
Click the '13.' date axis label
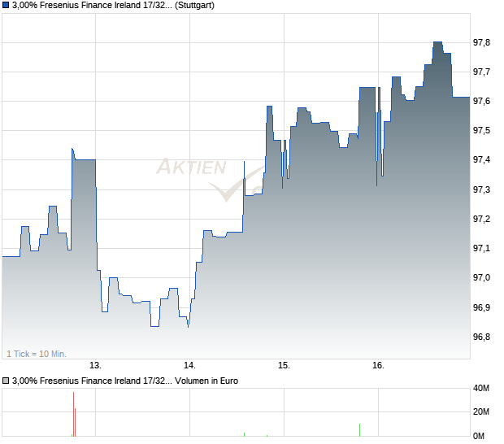[x=95, y=366]
